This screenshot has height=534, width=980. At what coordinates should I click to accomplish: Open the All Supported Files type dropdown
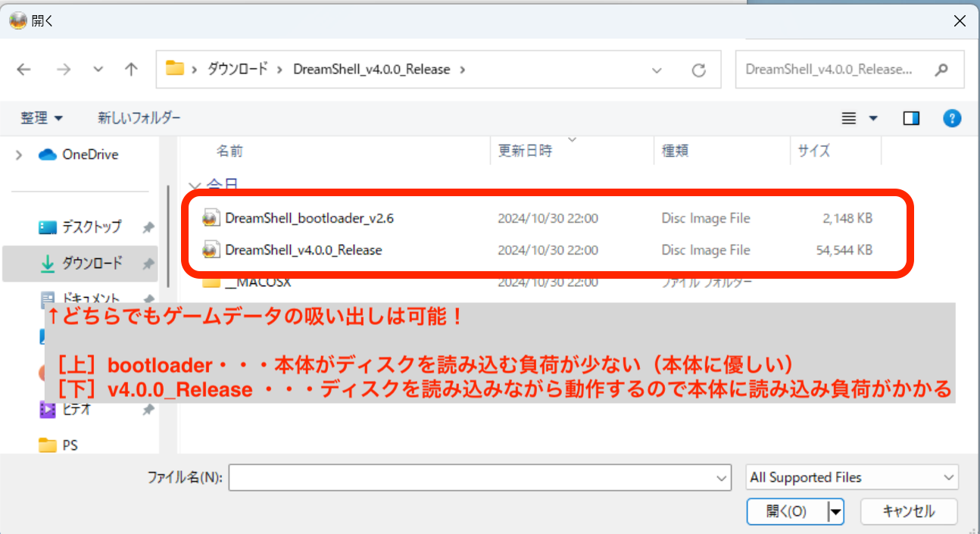pos(851,478)
